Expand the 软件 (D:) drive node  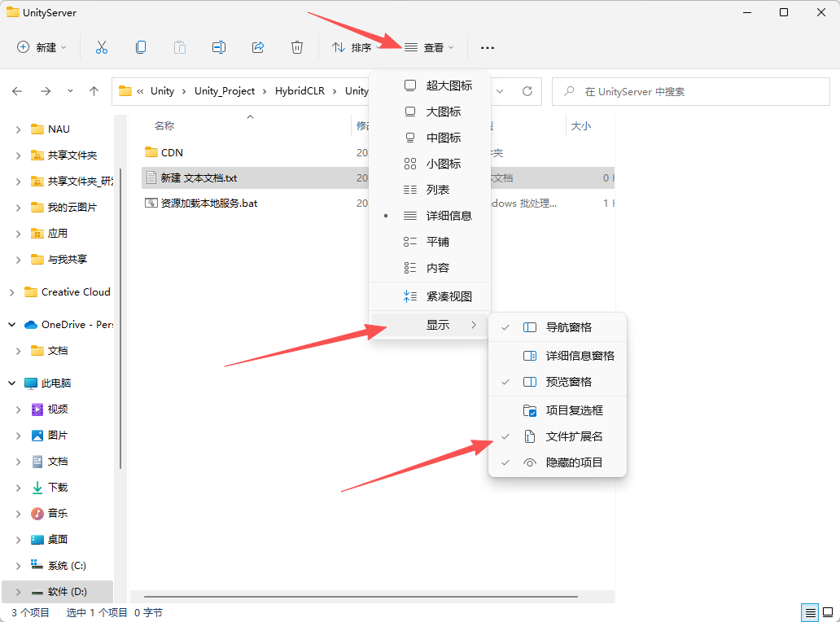point(18,592)
